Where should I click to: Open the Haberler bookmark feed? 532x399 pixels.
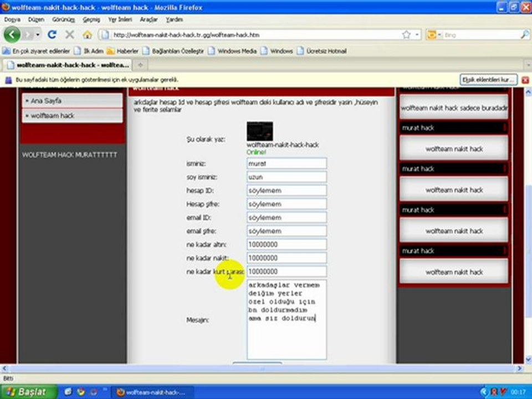123,51
